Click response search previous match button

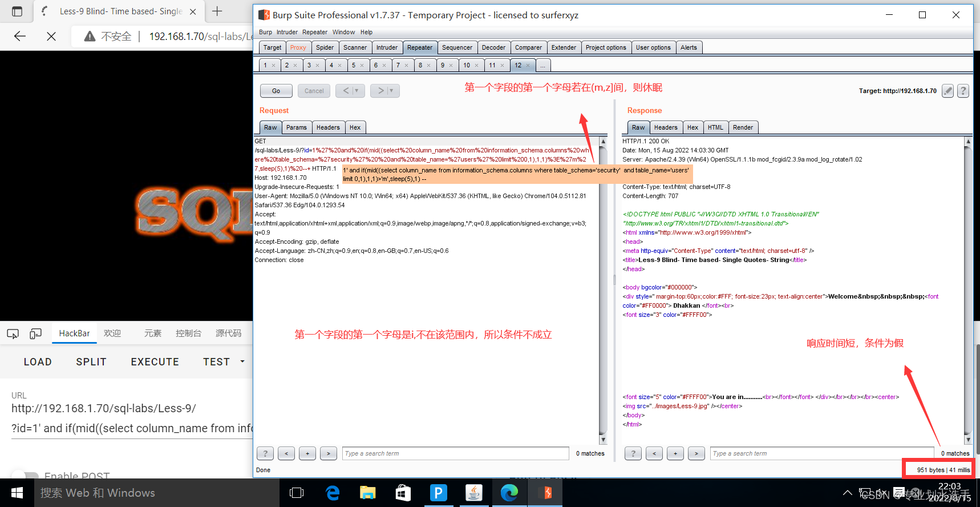tap(654, 453)
